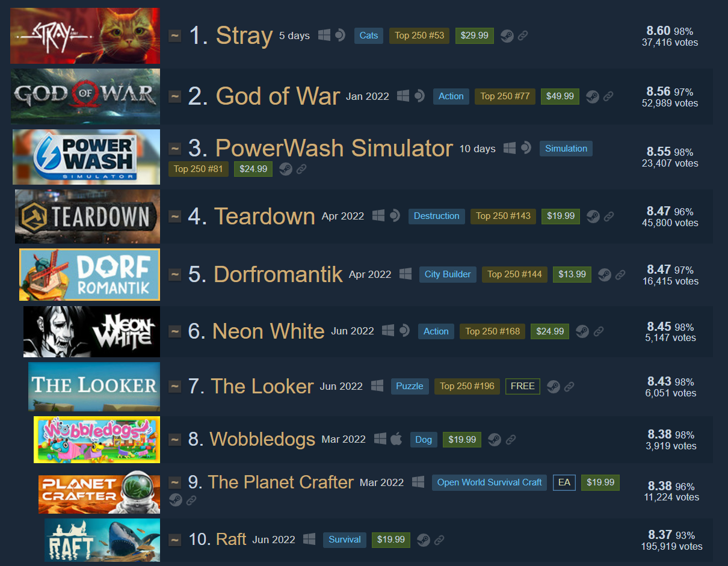This screenshot has width=728, height=566.
Task: Click link icon in Neon White row
Action: coord(599,331)
